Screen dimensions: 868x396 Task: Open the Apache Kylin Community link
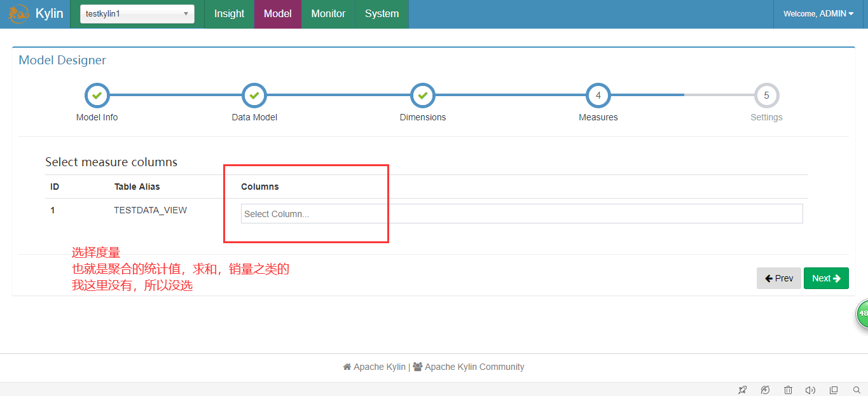pyautogui.click(x=469, y=367)
